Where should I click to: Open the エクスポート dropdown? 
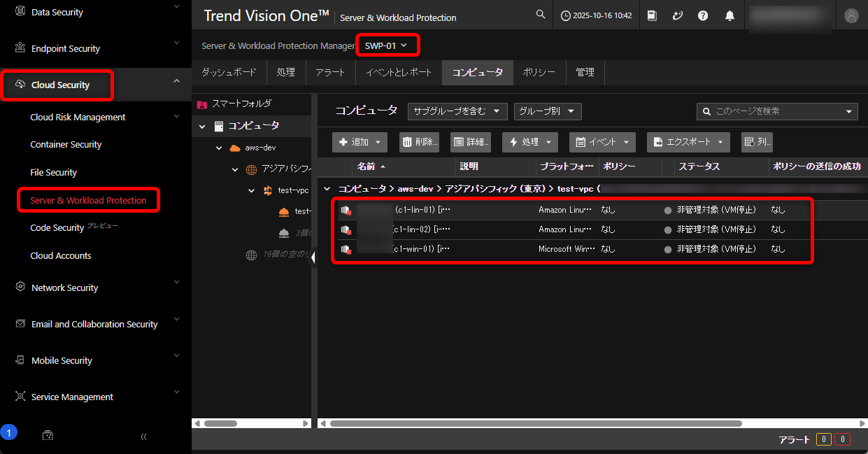pyautogui.click(x=688, y=142)
